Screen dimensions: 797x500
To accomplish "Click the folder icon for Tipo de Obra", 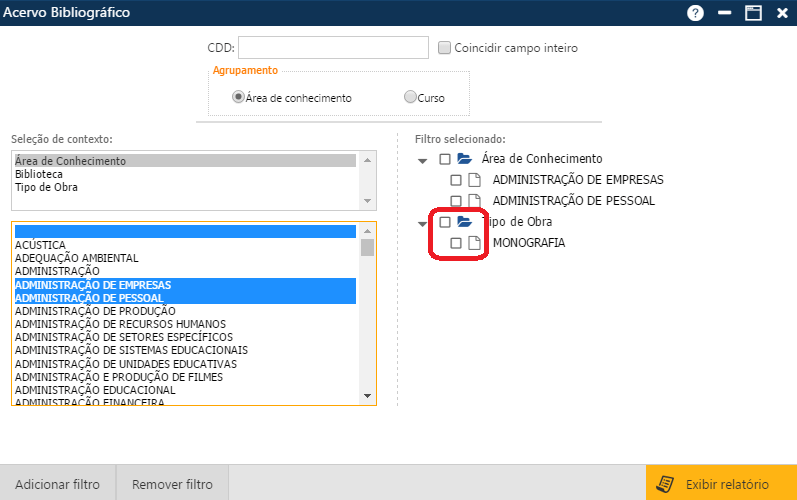I will (x=464, y=222).
